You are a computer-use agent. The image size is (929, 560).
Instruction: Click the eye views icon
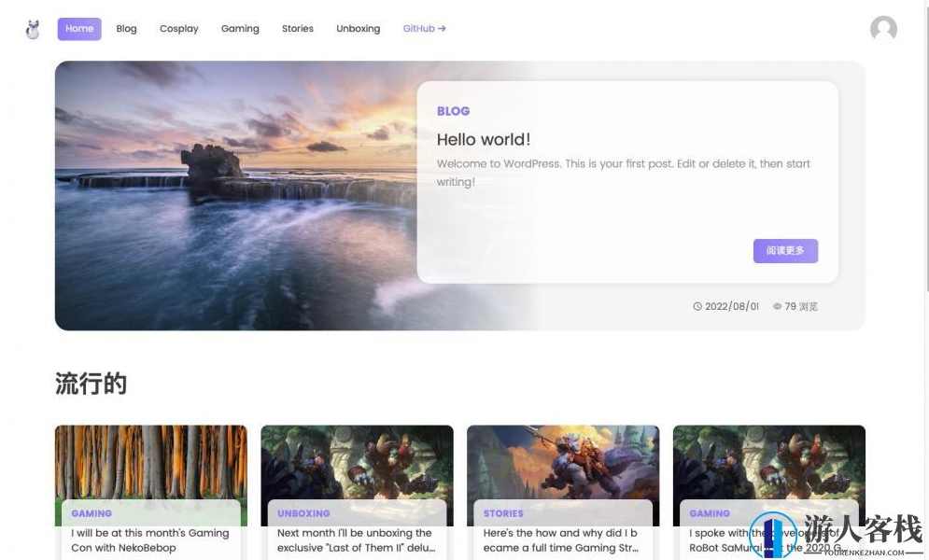pyautogui.click(x=777, y=306)
